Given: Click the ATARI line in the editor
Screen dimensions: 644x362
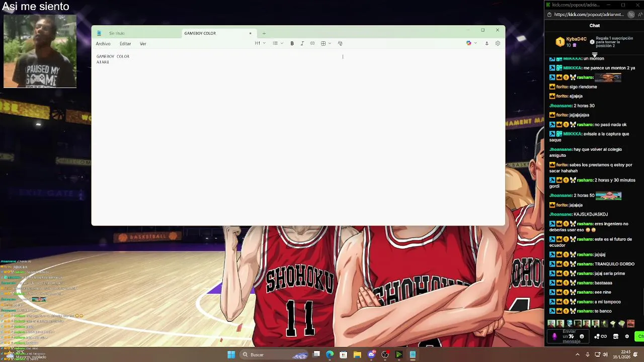Looking at the screenshot, I should tap(103, 62).
